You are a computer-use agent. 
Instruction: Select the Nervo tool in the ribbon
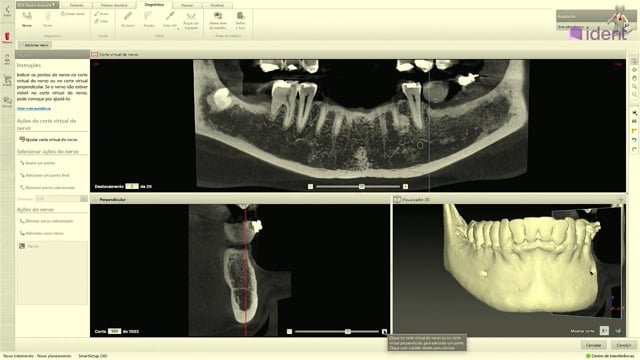(27, 19)
